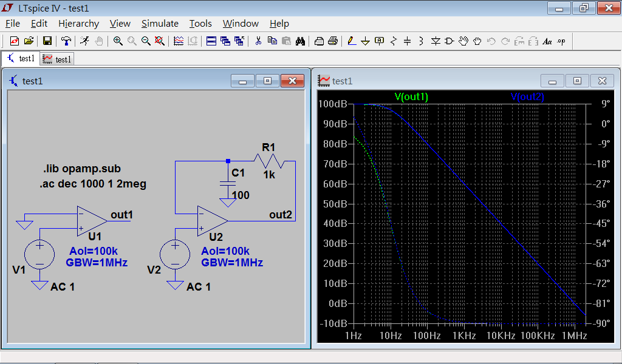Save using the floppy disk icon
This screenshot has height=364, width=622.
point(47,41)
